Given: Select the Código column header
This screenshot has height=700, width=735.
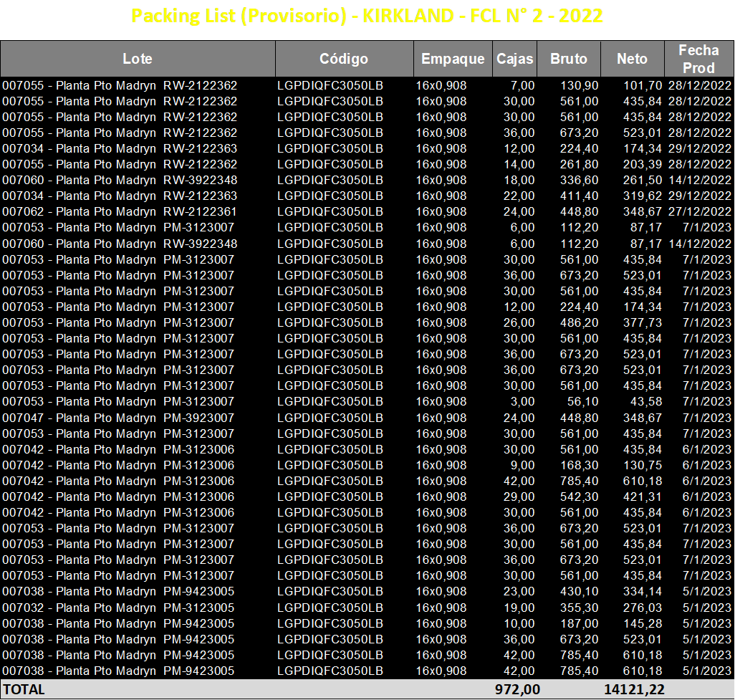Looking at the screenshot, I should point(344,59).
